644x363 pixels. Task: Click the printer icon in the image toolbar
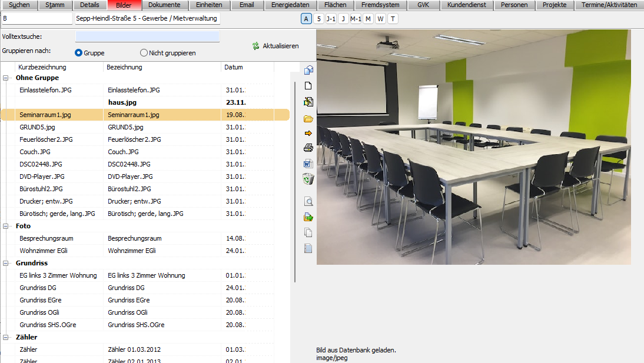coord(308,148)
